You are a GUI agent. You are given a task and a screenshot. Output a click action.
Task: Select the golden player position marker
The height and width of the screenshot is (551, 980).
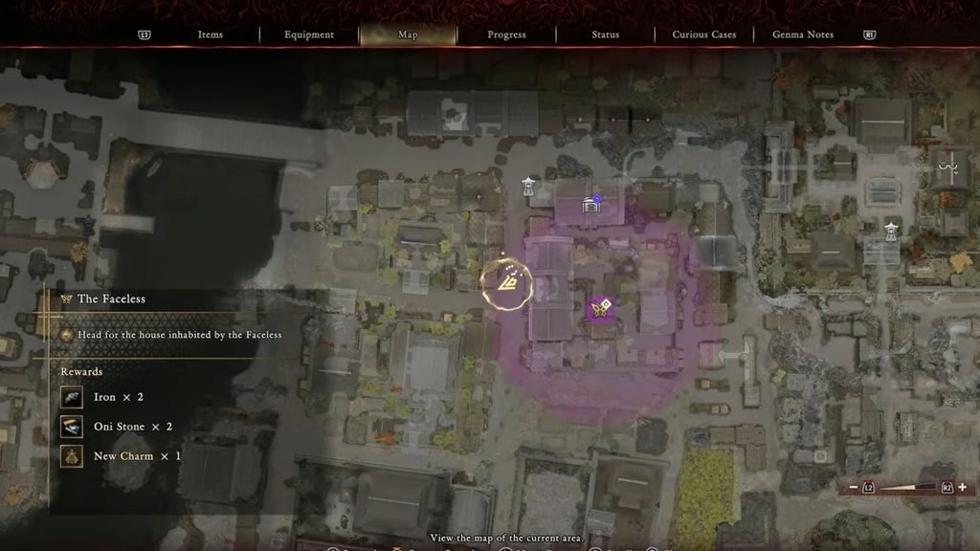tap(507, 284)
